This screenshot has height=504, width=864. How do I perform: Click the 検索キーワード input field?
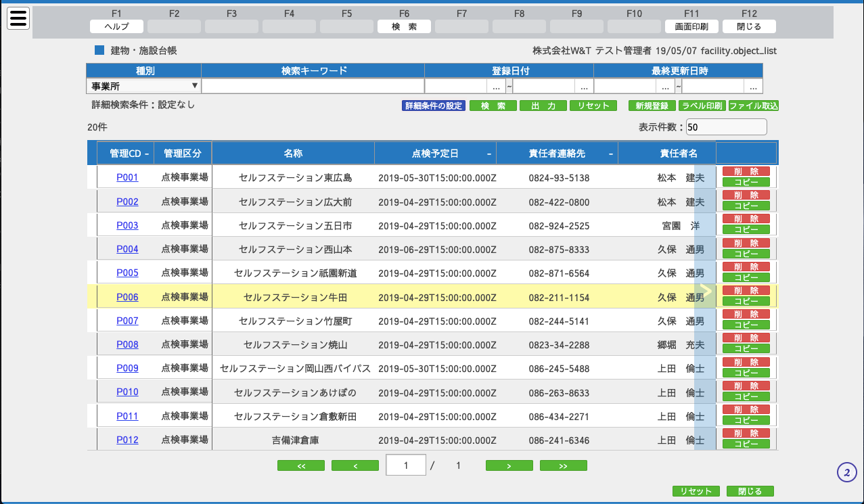(x=313, y=86)
